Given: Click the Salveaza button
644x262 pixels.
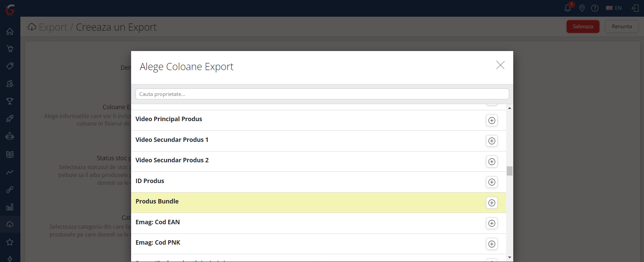Looking at the screenshot, I should (583, 27).
